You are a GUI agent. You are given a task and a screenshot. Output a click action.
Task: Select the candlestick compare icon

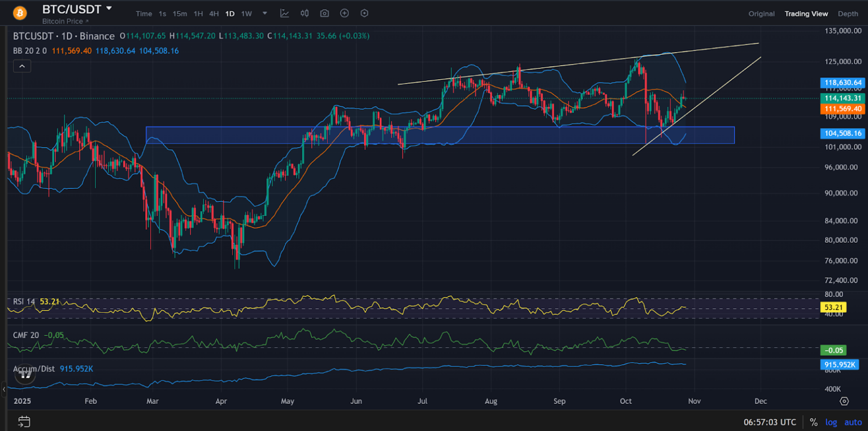click(x=304, y=13)
